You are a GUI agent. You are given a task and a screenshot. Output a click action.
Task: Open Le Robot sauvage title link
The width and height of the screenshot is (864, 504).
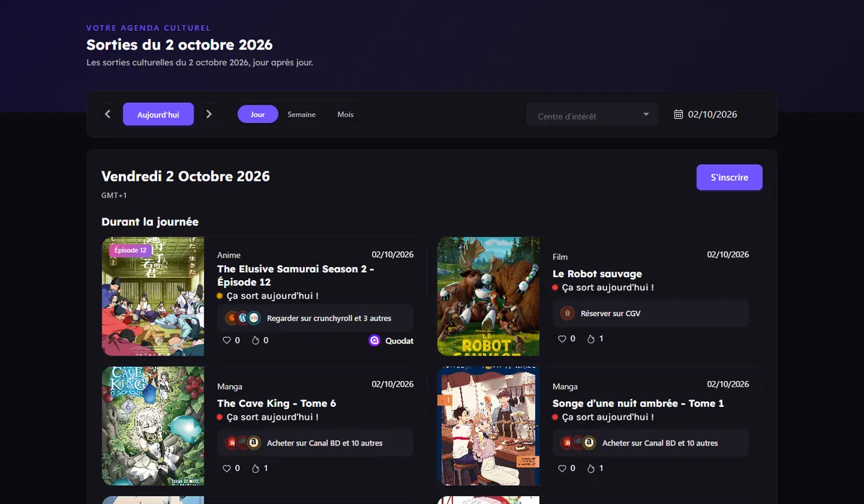(597, 274)
